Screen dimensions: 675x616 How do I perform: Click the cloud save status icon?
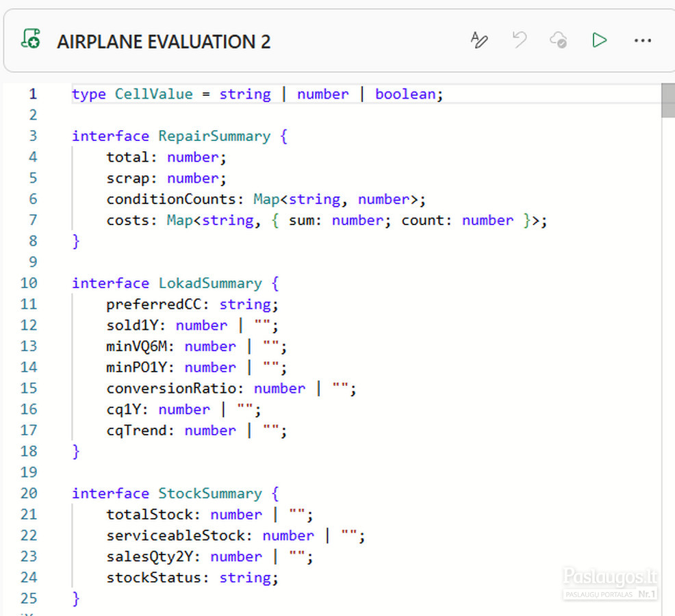559,40
